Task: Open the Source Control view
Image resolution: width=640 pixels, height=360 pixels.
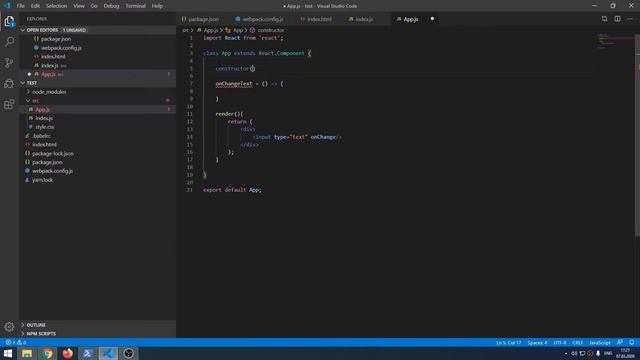Action: point(9,62)
